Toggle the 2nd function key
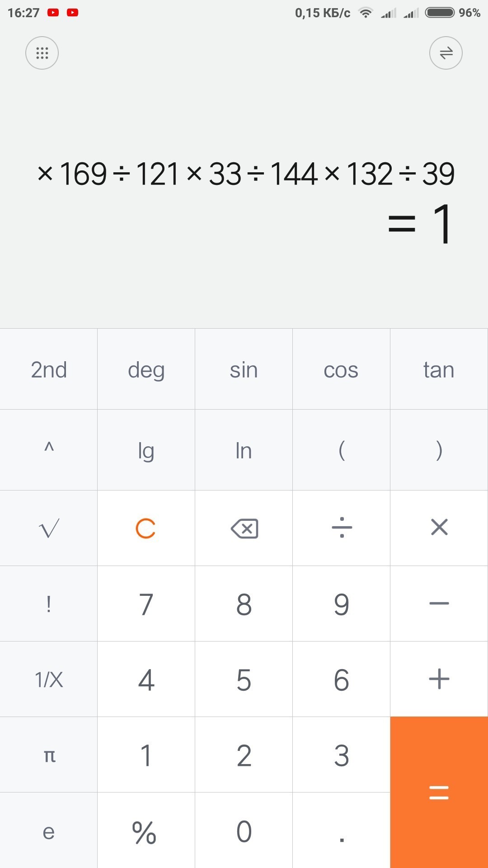The height and width of the screenshot is (868, 488). coord(49,369)
